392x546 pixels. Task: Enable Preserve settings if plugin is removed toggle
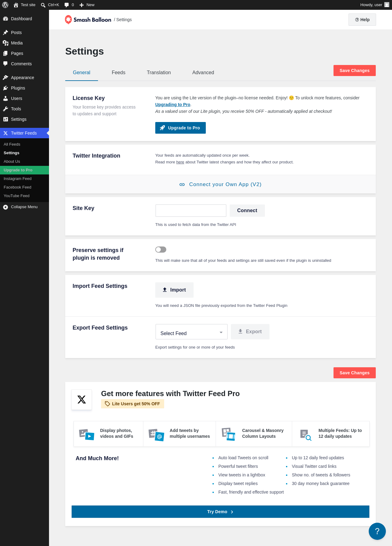[161, 250]
